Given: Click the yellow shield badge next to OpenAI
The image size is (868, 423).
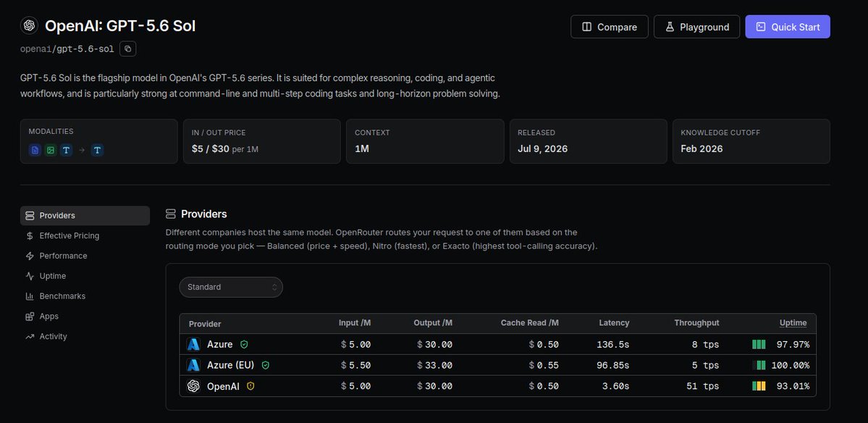Looking at the screenshot, I should click(250, 386).
